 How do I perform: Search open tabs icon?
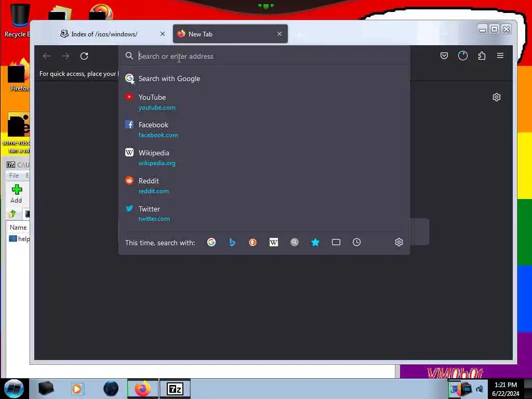[x=336, y=242]
